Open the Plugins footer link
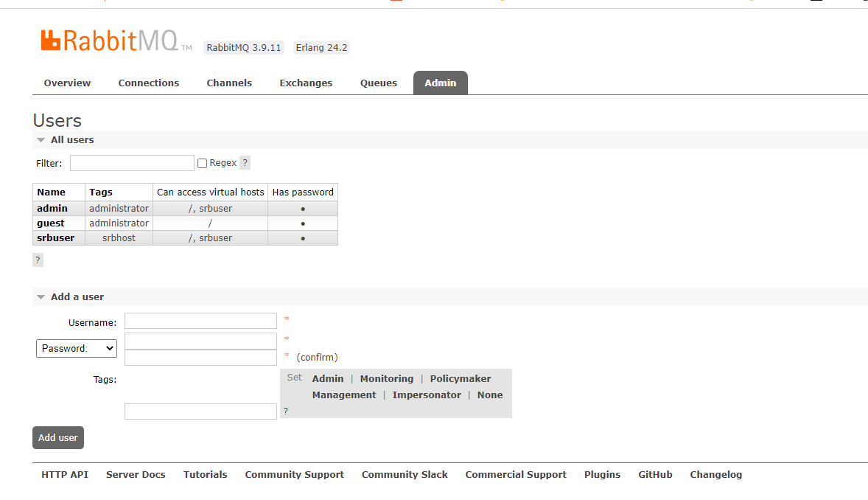 click(x=602, y=474)
